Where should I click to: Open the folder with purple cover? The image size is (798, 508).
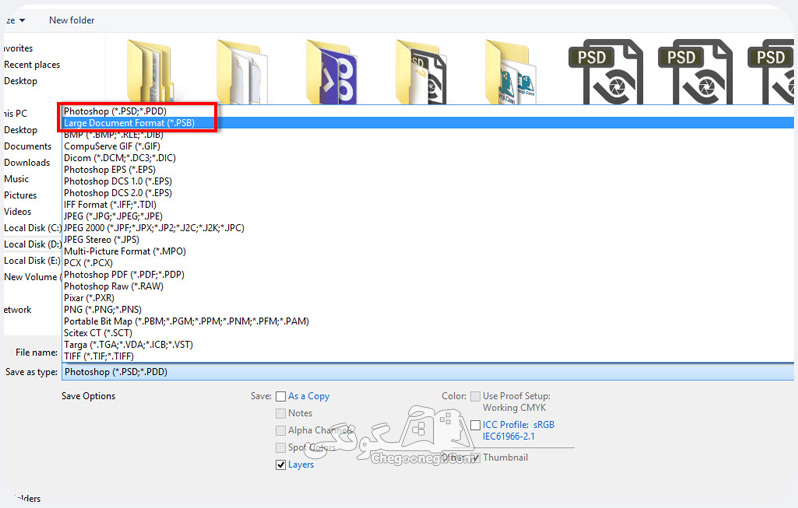click(x=331, y=71)
